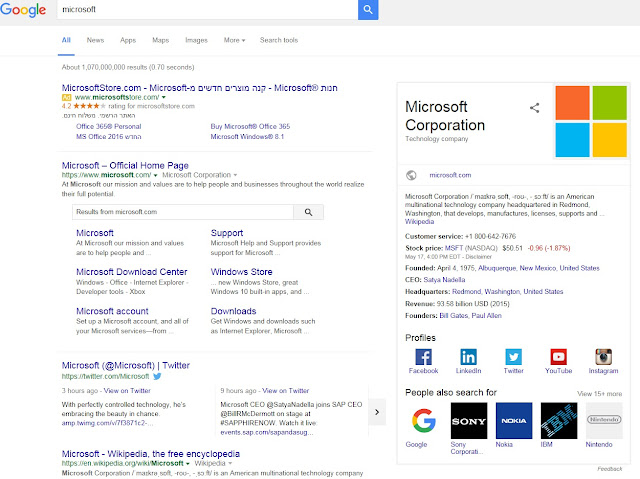Open the Wikipedia link under company description
Image resolution: width=640 pixels, height=479 pixels.
point(419,222)
